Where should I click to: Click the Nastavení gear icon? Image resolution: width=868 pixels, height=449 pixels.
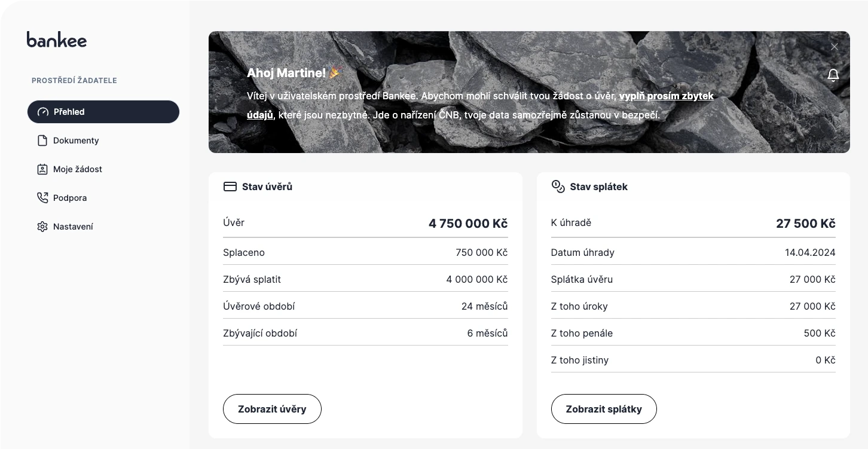tap(42, 227)
